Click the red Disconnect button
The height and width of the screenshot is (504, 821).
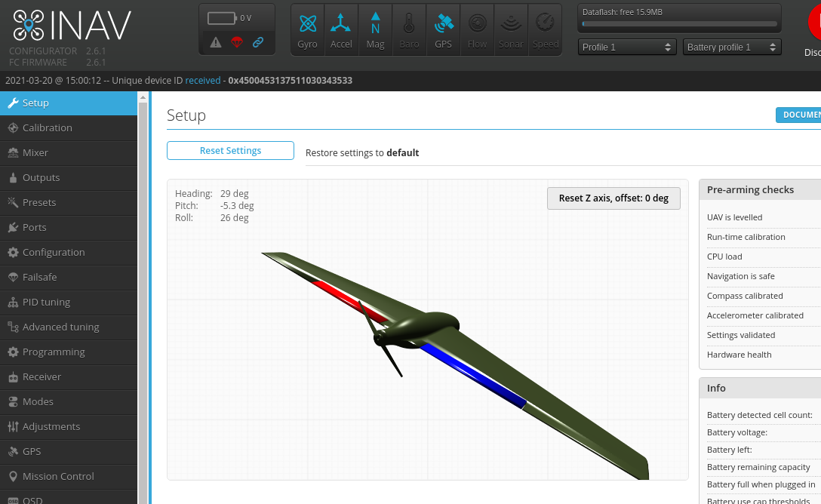point(814,23)
